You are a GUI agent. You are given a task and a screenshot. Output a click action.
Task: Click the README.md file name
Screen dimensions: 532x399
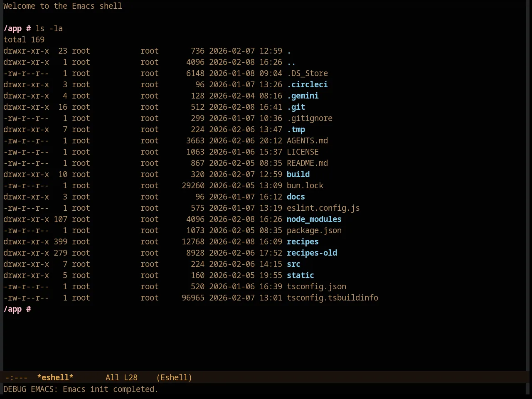307,163
